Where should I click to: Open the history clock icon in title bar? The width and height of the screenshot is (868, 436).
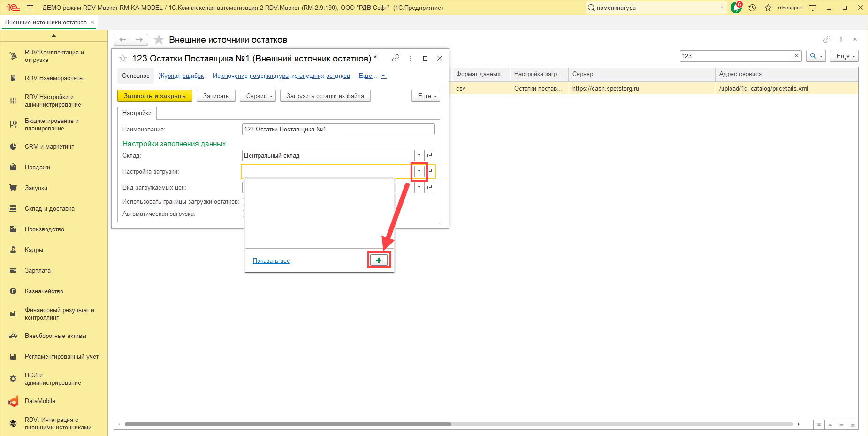753,8
